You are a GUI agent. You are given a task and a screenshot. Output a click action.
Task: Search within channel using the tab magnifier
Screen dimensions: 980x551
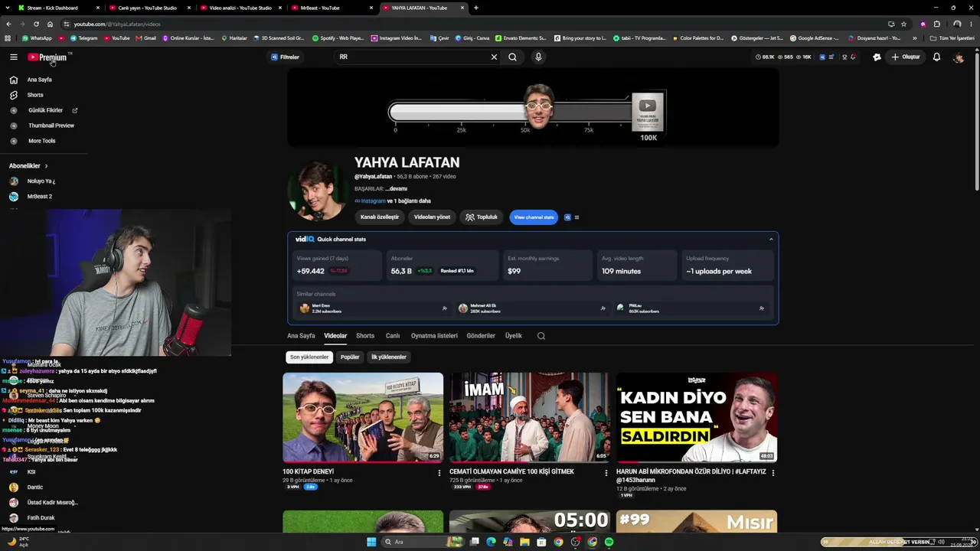pyautogui.click(x=541, y=336)
